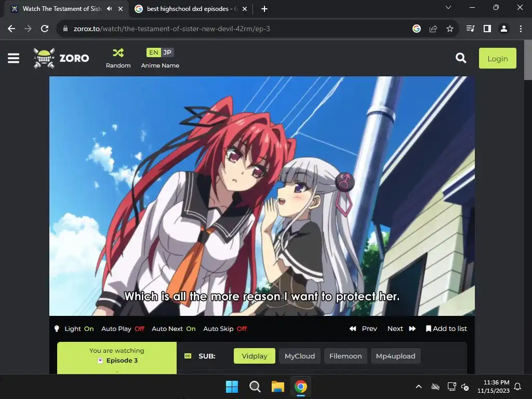Viewport: 532px width, 399px height.
Task: Open media controls icon
Action: tap(470, 29)
